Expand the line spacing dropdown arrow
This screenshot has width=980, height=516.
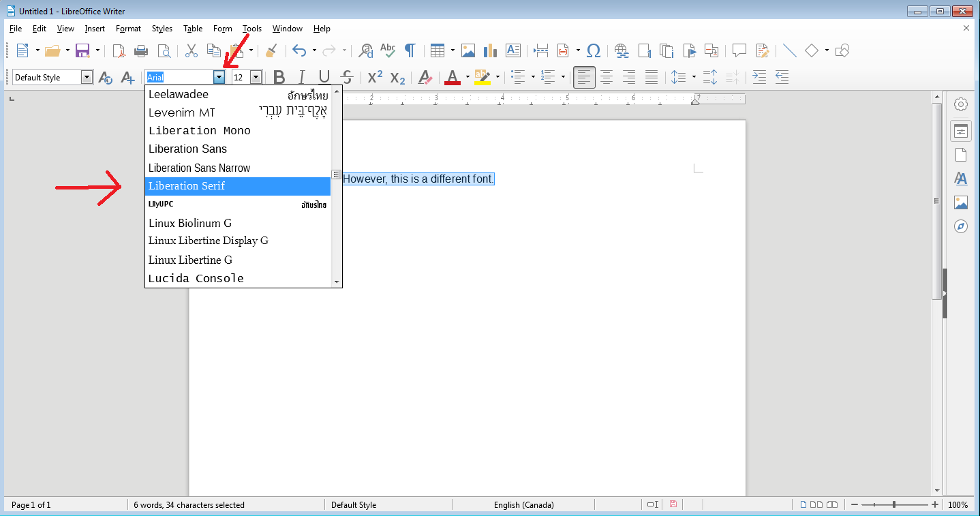(694, 77)
